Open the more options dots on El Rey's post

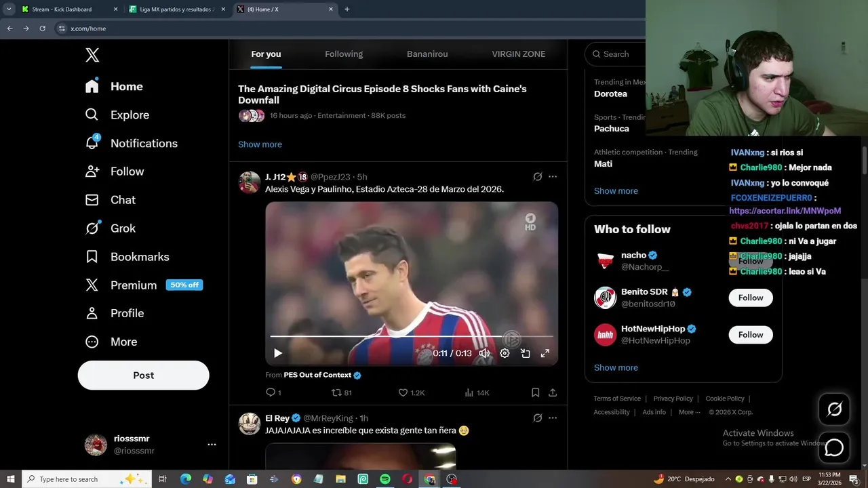point(553,418)
